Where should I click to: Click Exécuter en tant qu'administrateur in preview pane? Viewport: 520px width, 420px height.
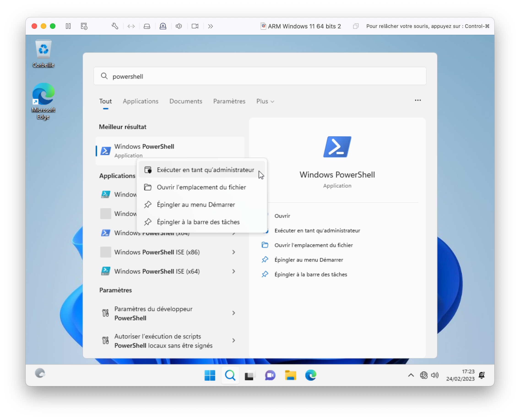tap(317, 231)
